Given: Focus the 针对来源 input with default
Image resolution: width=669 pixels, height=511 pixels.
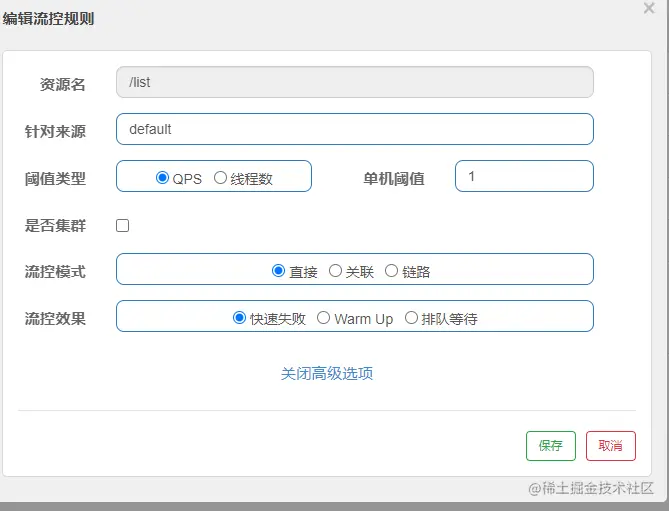Looking at the screenshot, I should [x=355, y=129].
